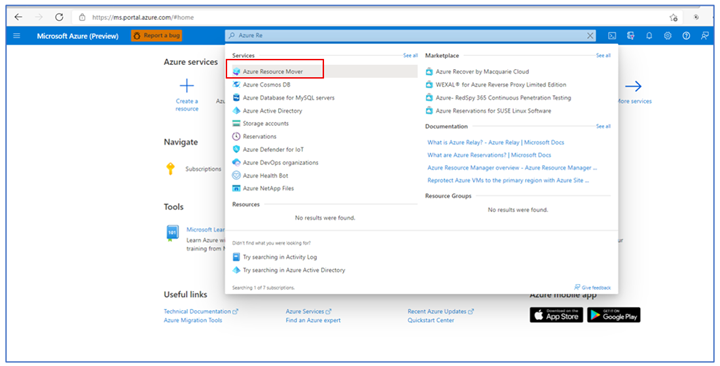Viewport: 720px width, 366px height.
Task: See all Services results
Action: coord(411,56)
